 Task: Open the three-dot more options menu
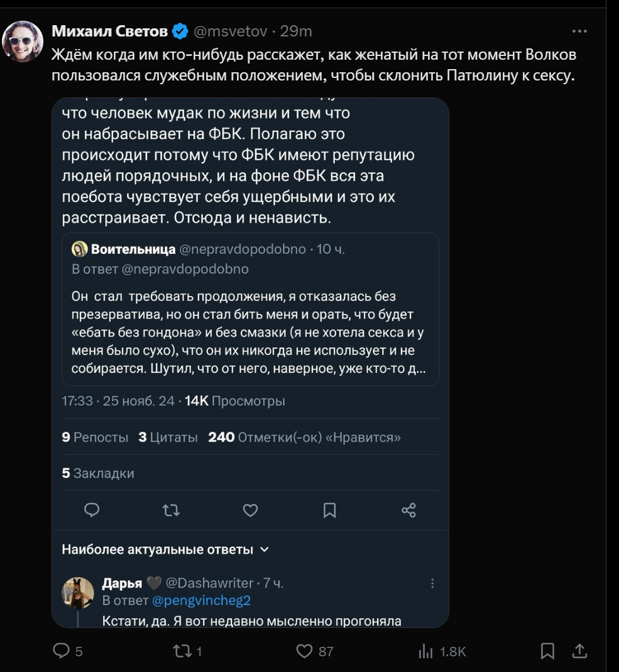click(x=579, y=31)
